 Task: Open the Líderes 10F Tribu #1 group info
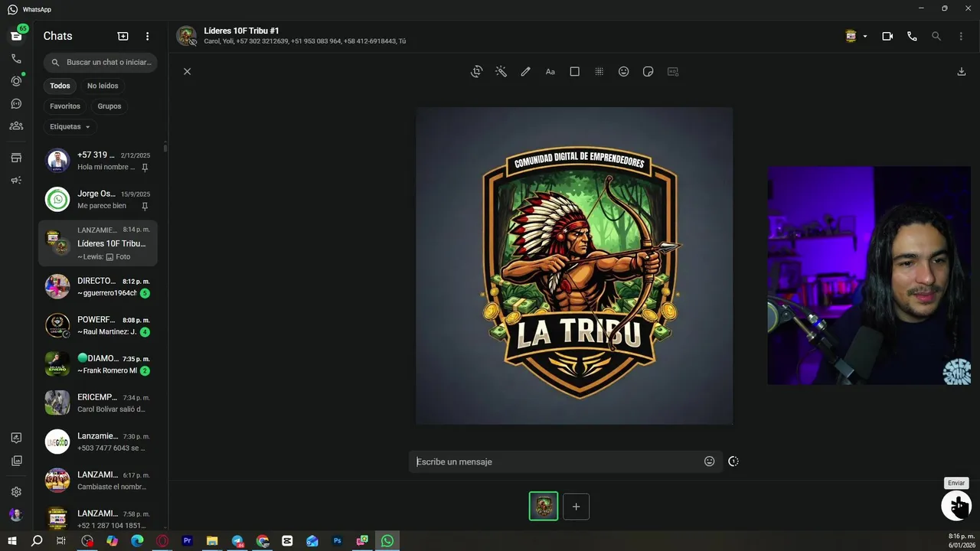[x=305, y=36]
